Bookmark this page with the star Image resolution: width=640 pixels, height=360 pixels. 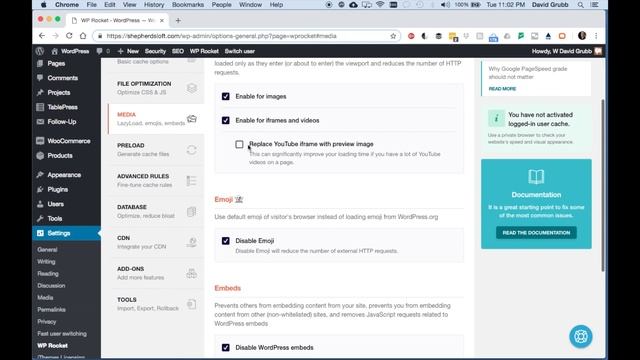click(393, 36)
